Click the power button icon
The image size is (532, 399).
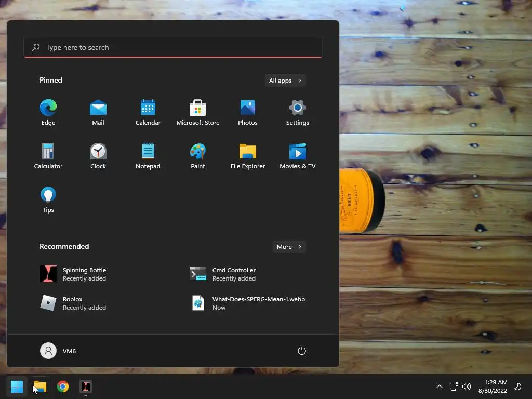pyautogui.click(x=302, y=351)
